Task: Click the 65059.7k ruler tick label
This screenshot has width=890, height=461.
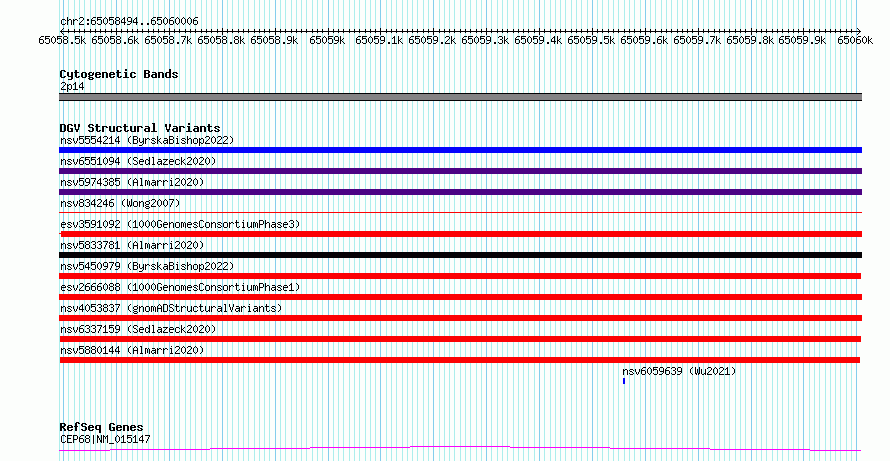Action: (x=697, y=41)
